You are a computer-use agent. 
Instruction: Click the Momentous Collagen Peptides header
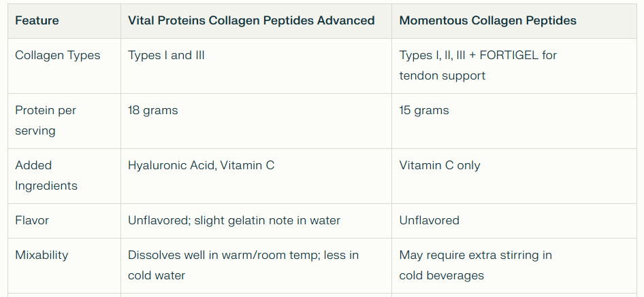click(x=487, y=20)
